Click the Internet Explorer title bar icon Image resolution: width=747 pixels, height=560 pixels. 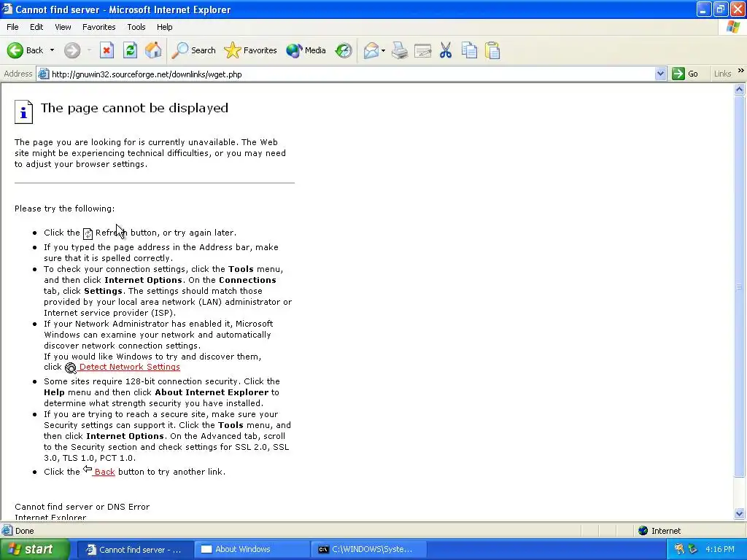pyautogui.click(x=7, y=9)
